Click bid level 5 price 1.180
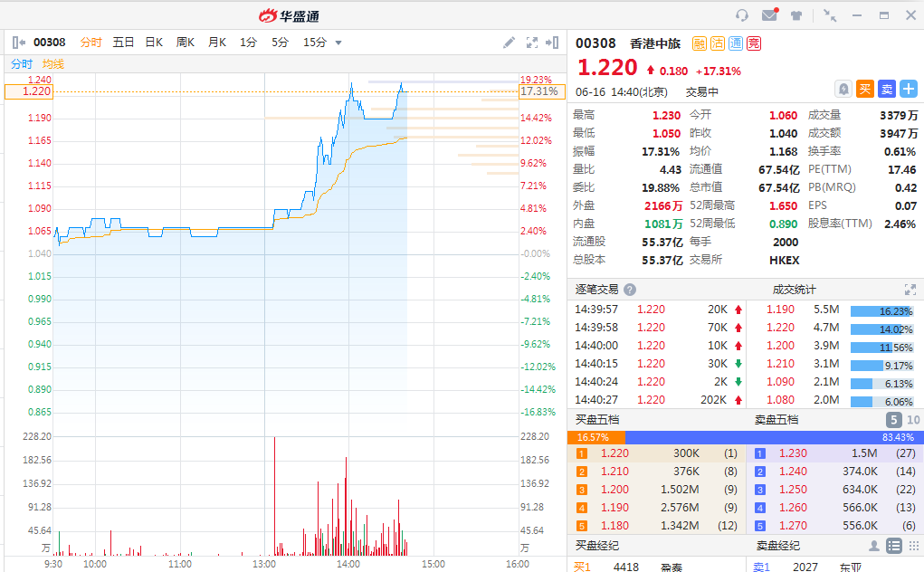 point(614,526)
